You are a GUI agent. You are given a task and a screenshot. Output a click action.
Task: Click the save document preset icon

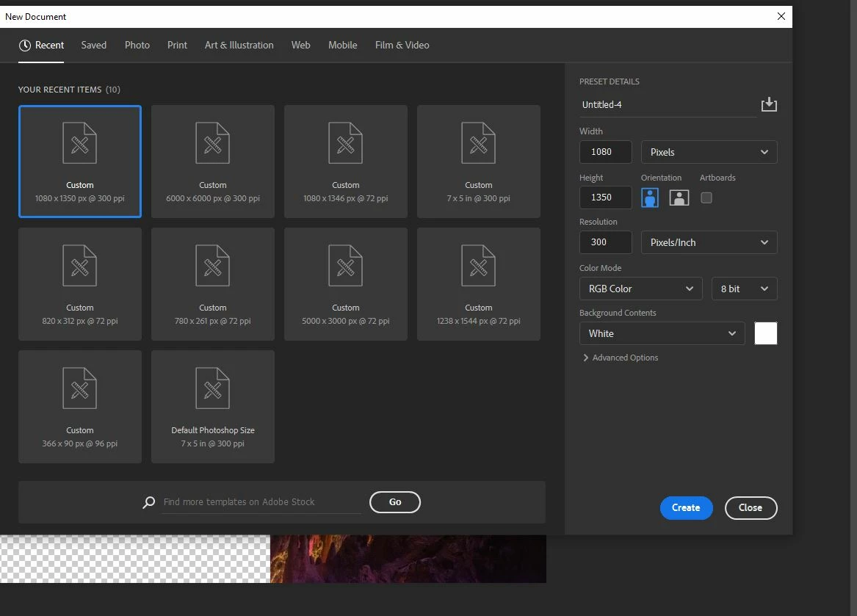click(768, 104)
